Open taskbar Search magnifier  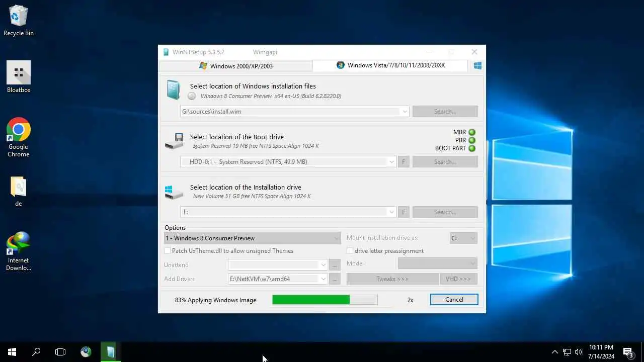[x=36, y=352]
